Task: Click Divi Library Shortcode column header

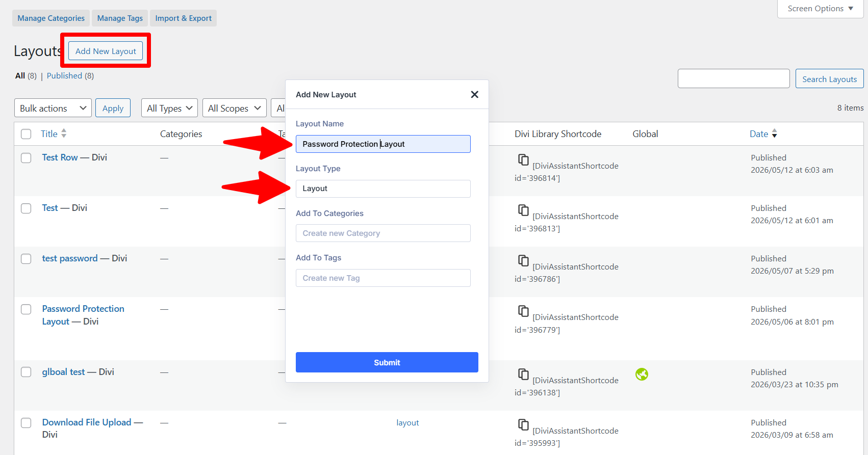Action: point(558,134)
